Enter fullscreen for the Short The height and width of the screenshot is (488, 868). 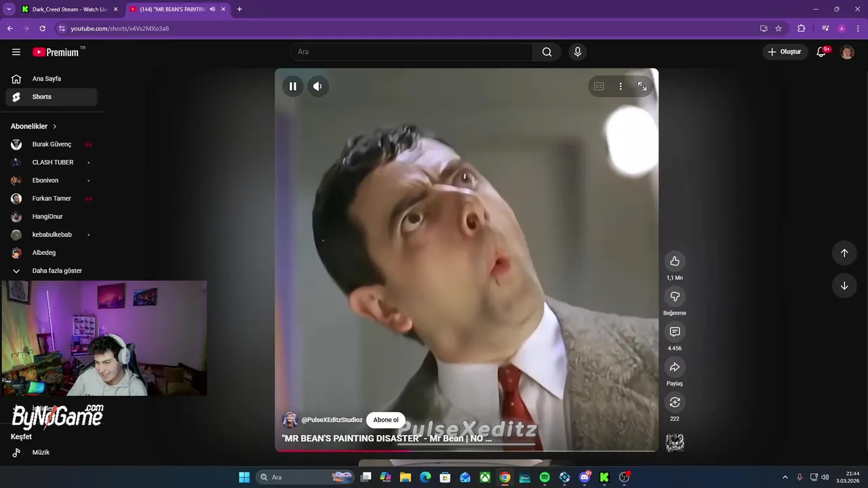[642, 86]
